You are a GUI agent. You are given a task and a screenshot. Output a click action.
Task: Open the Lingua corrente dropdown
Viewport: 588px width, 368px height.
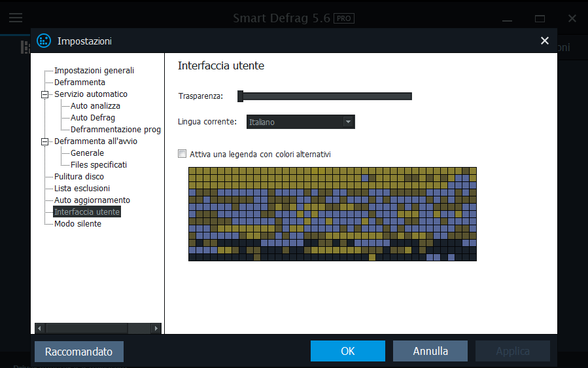[x=301, y=122]
